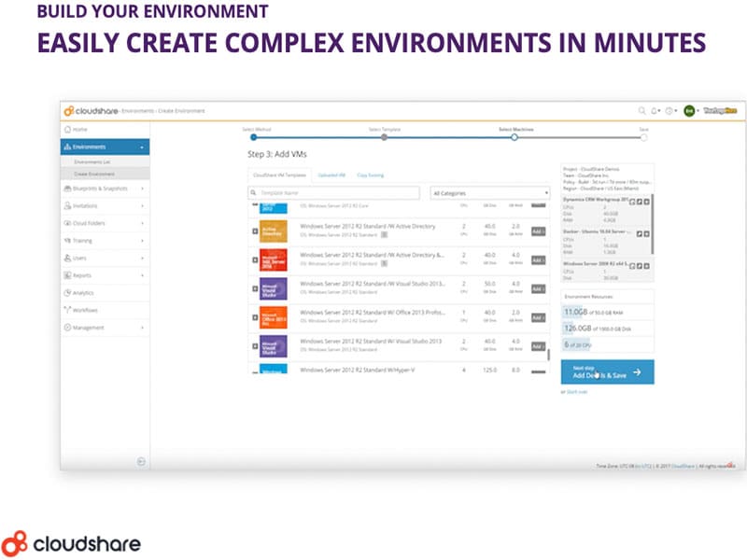The width and height of the screenshot is (747, 560).
Task: Add the Active Directory & SQL Server template
Action: [539, 260]
